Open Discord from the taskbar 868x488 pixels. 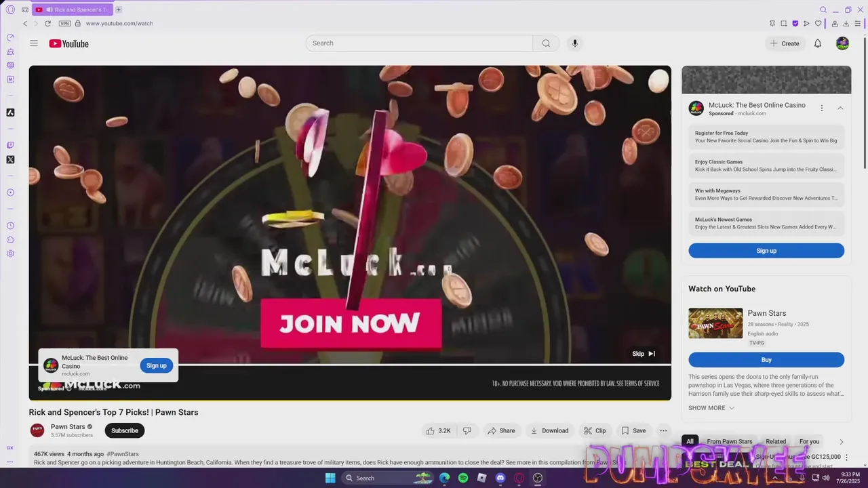click(500, 478)
